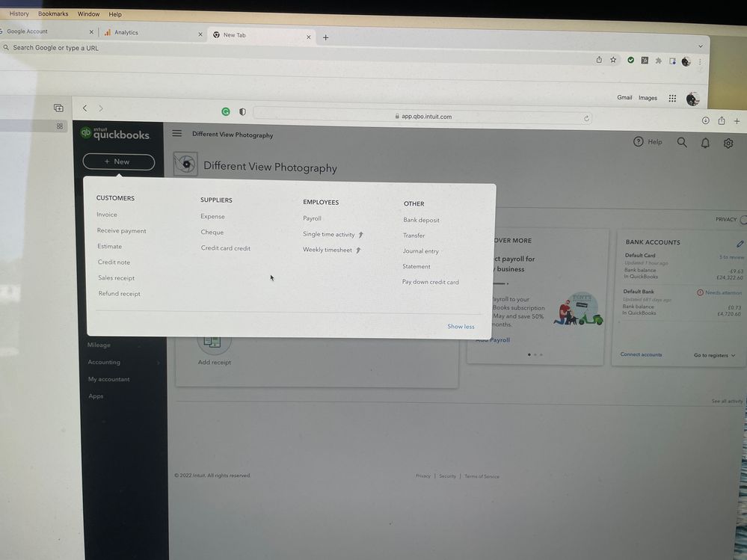Open Chrome extensions puzzle icon
Viewport: 747px width, 560px height.
tap(658, 61)
